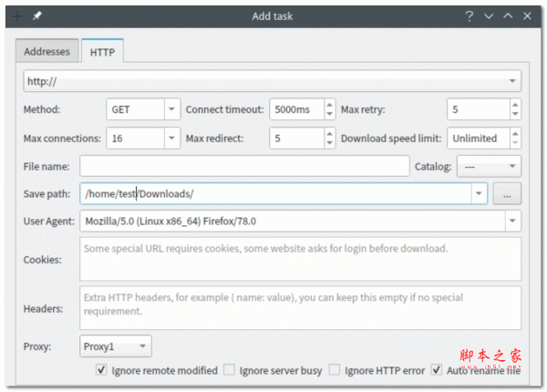Decrease the Connect timeout value

coord(329,114)
